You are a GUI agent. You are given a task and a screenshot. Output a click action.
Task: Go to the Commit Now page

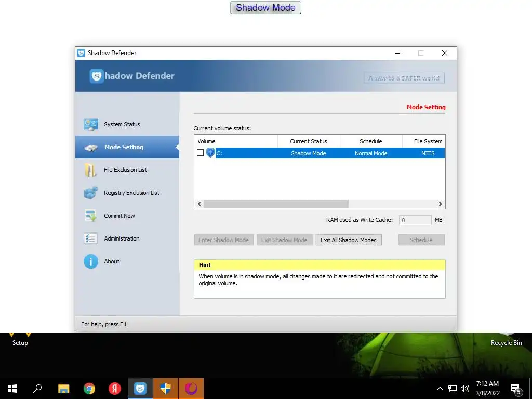pos(127,216)
